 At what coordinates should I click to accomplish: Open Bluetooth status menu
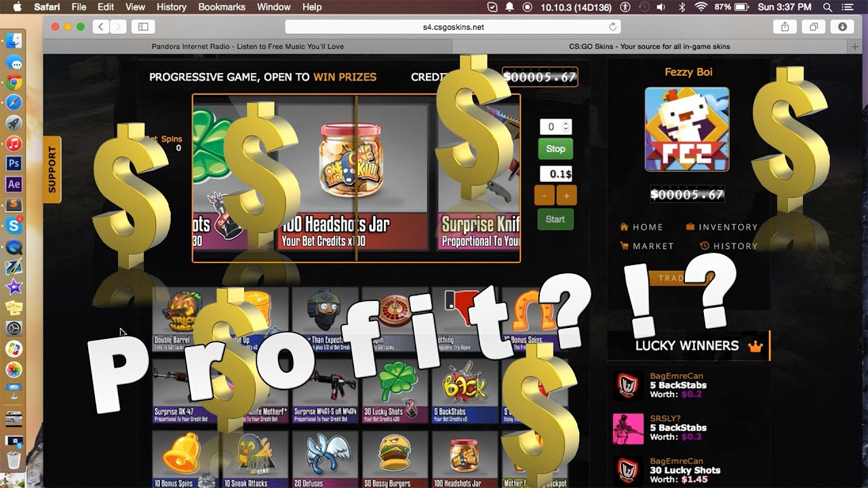coord(682,7)
